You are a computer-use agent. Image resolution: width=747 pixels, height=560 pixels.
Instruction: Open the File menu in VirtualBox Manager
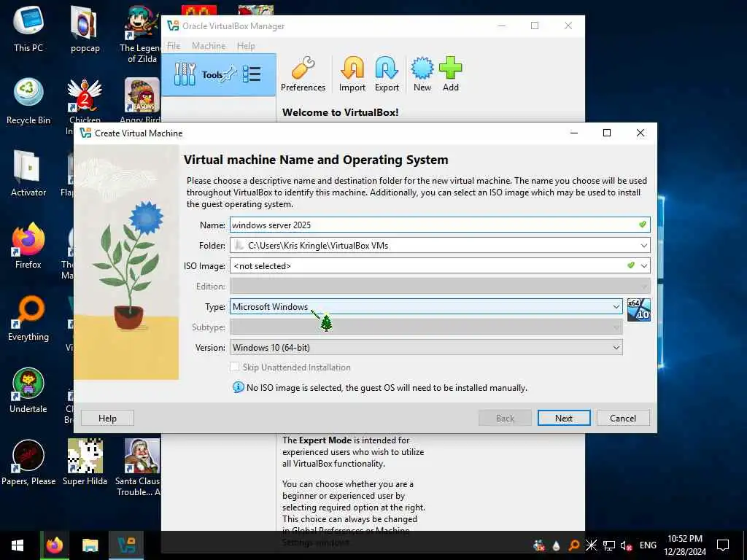[x=174, y=46]
